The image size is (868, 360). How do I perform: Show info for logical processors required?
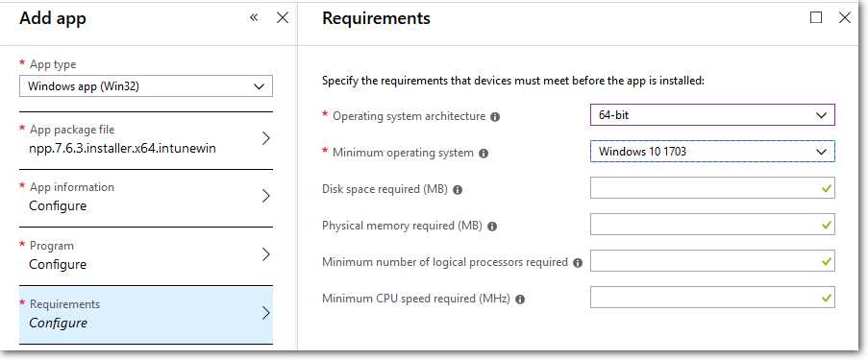click(578, 263)
